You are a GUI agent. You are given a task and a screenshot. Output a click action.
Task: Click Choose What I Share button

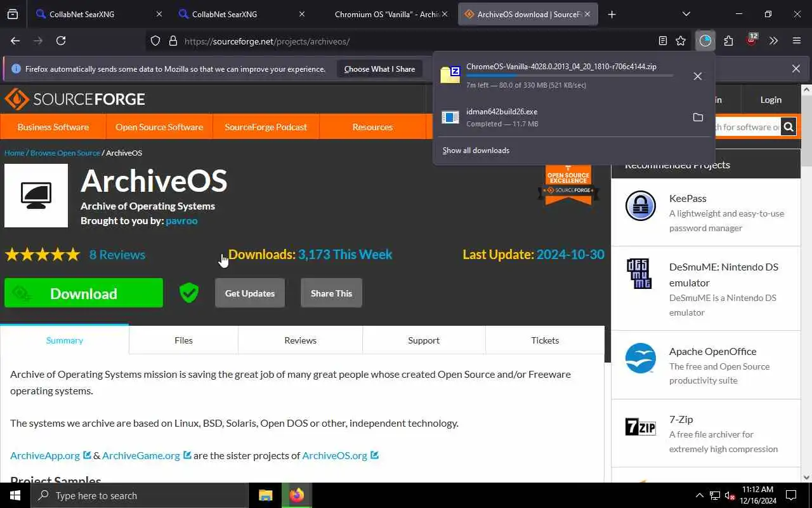[x=379, y=69]
